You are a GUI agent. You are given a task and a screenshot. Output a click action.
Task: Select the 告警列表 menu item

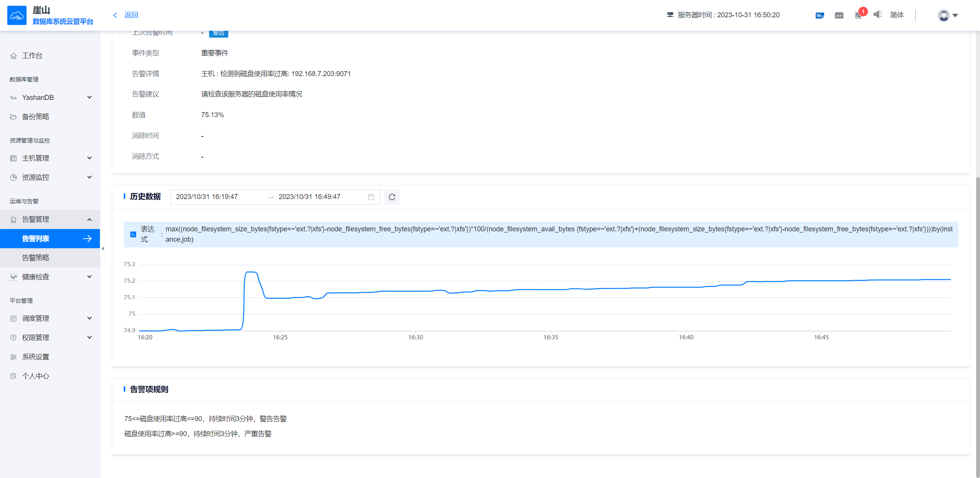coord(36,239)
